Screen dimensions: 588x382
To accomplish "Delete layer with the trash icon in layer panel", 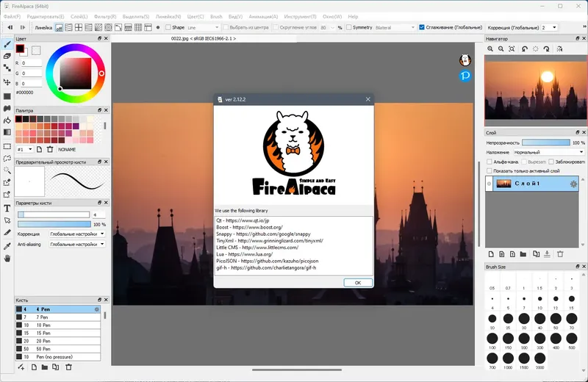I will (560, 254).
